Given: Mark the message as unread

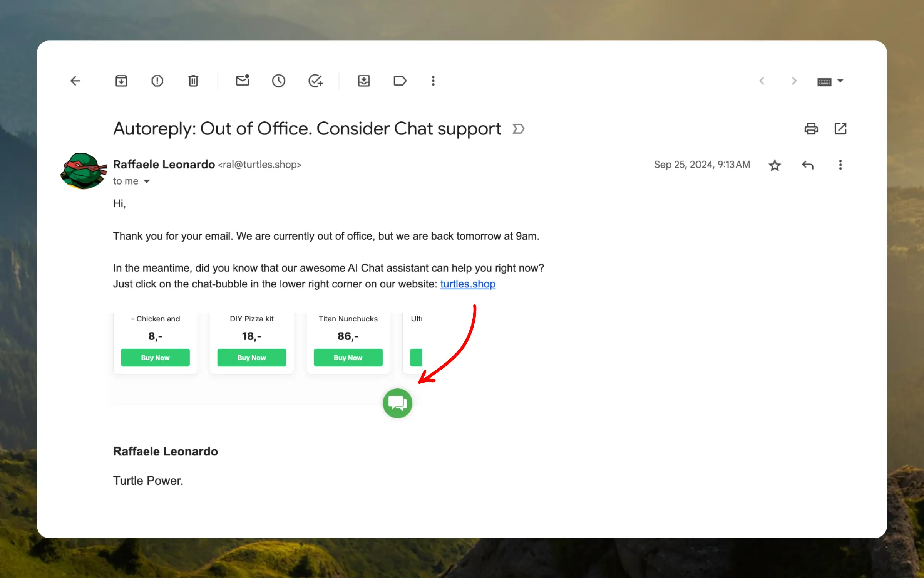Looking at the screenshot, I should click(243, 81).
